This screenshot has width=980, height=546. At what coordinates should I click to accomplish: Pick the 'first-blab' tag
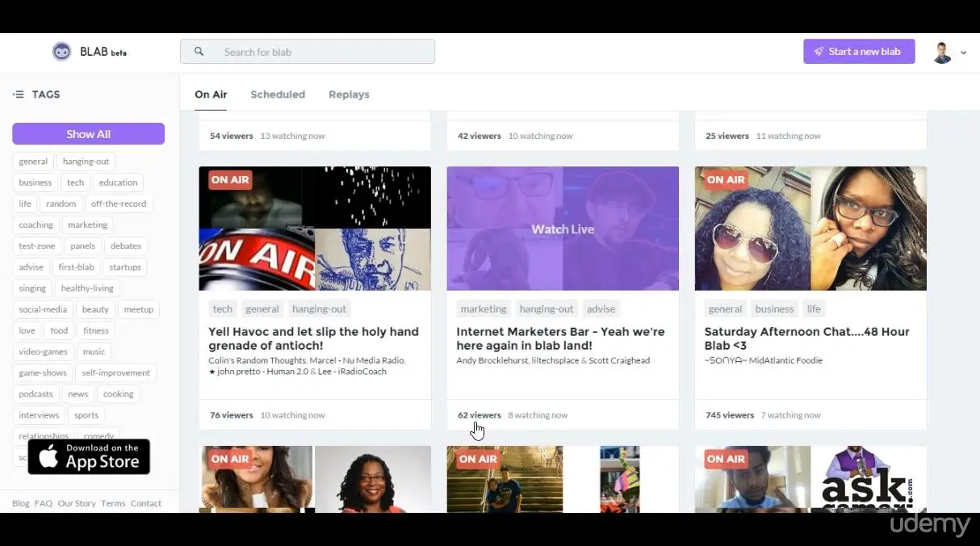[76, 267]
